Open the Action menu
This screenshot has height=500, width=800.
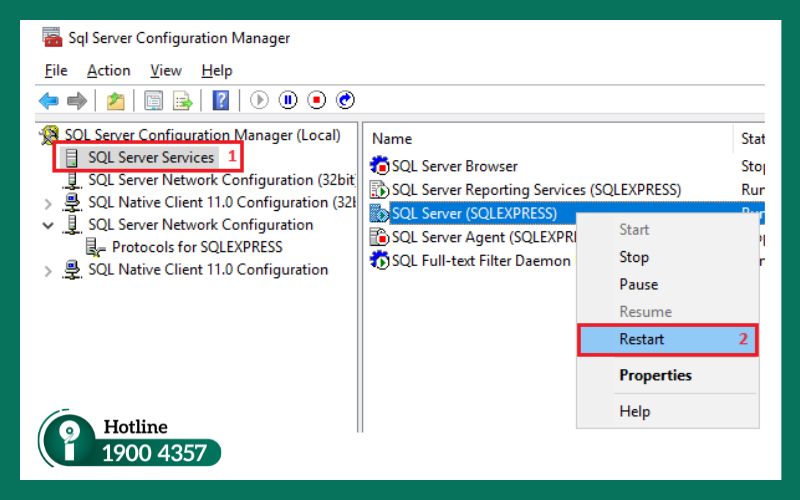(109, 70)
